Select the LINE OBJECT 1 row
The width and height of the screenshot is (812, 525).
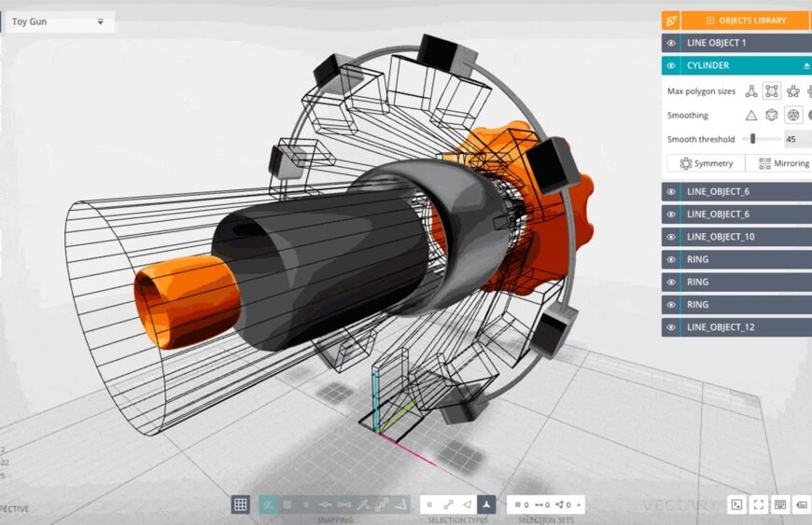pos(737,43)
